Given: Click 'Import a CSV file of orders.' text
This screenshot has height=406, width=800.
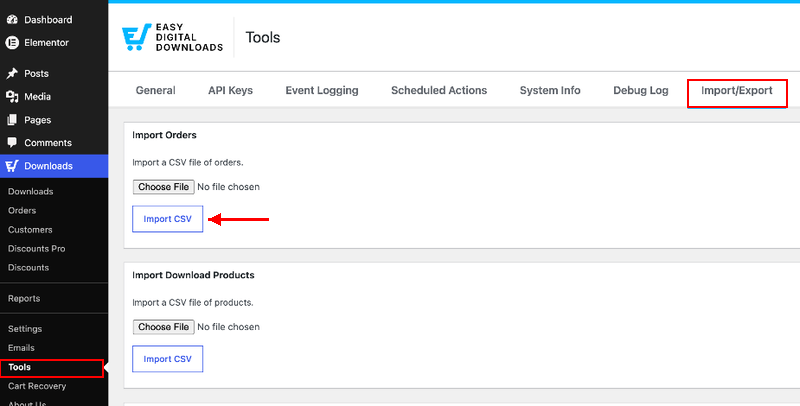Looking at the screenshot, I should coord(188,163).
